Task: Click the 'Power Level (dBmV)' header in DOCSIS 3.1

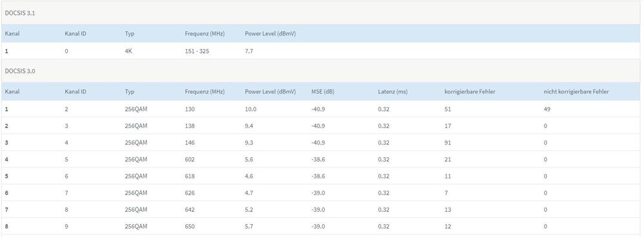Action: point(270,33)
